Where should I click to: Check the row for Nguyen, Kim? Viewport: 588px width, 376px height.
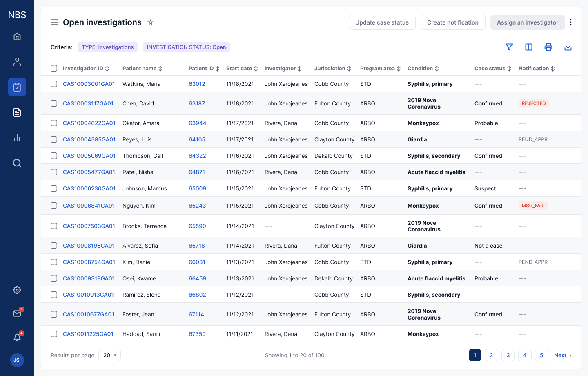coord(54,206)
